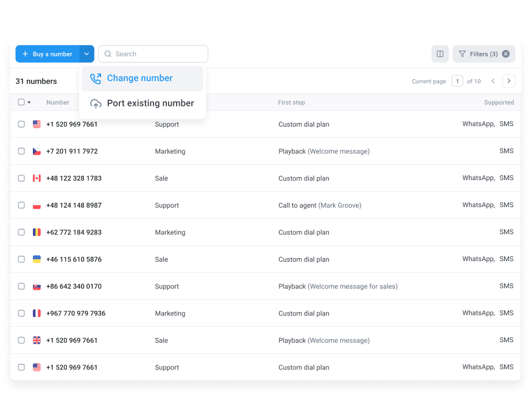531x420 pixels.
Task: Click the column layout icon button
Action: [x=440, y=54]
